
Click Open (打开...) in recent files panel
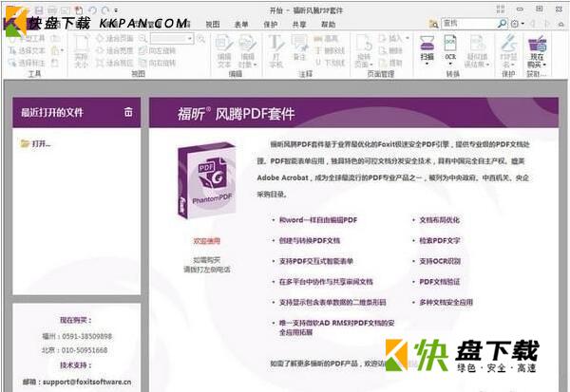click(36, 144)
